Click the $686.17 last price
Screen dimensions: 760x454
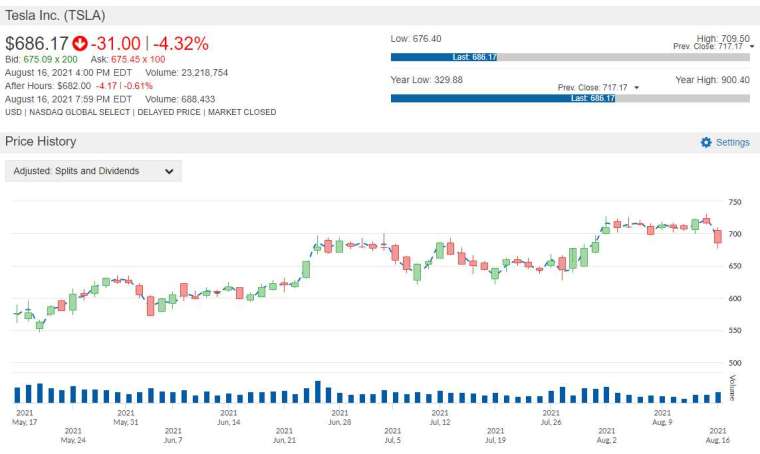coord(37,44)
